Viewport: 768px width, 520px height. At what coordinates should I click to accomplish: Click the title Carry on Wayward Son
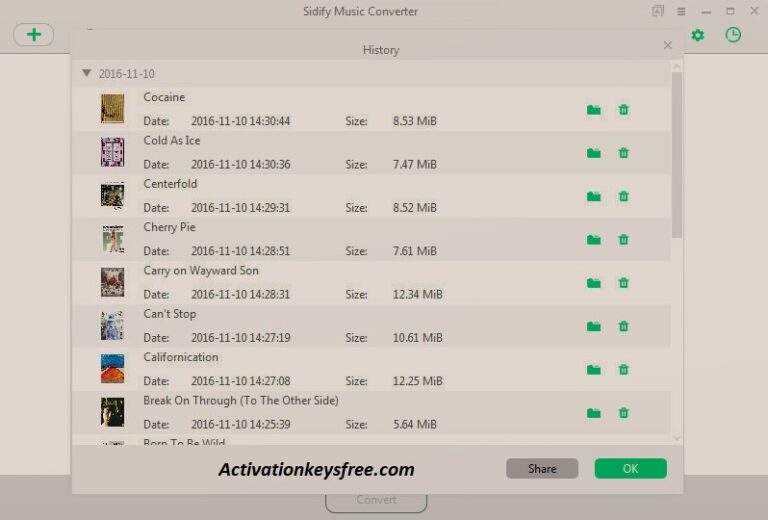click(x=201, y=271)
